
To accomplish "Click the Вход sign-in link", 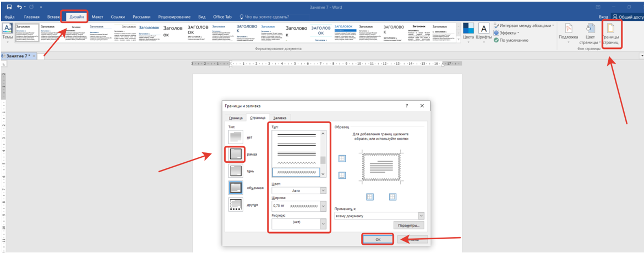I will pyautogui.click(x=603, y=17).
